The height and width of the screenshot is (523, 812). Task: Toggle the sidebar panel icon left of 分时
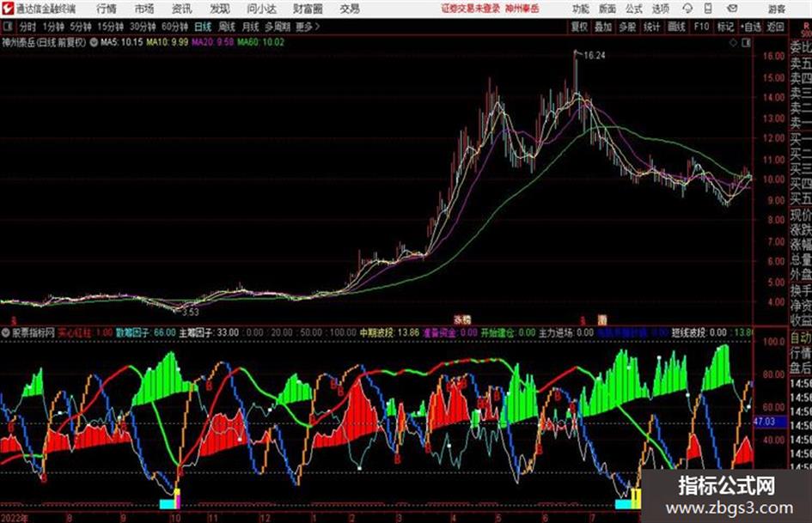7,26
